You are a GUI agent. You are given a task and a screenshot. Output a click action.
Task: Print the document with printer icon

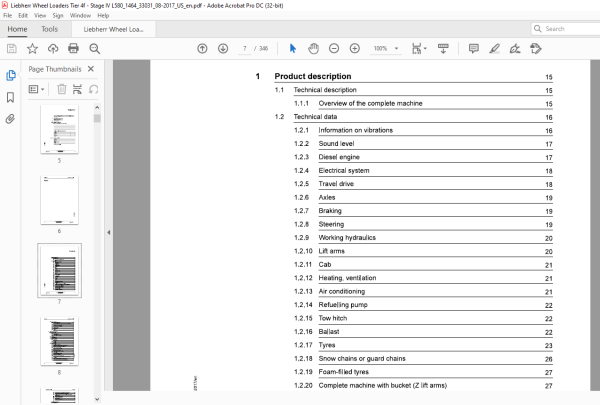tap(73, 49)
